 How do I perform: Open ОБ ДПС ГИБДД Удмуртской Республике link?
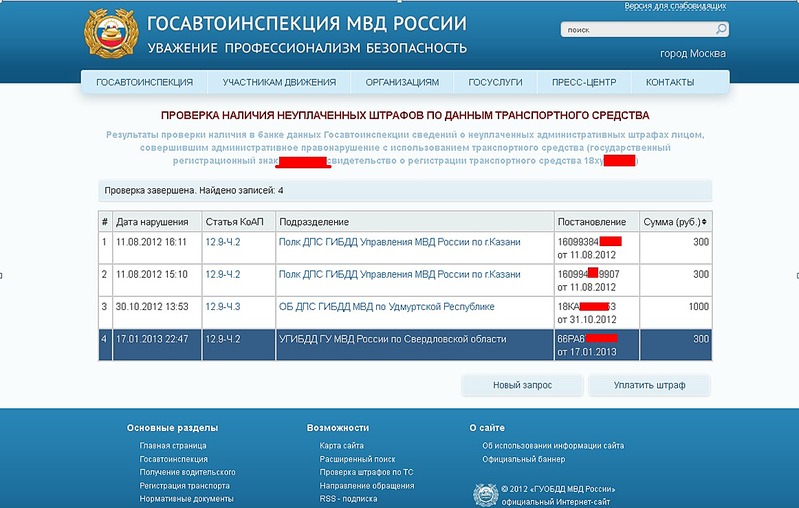[x=386, y=307]
